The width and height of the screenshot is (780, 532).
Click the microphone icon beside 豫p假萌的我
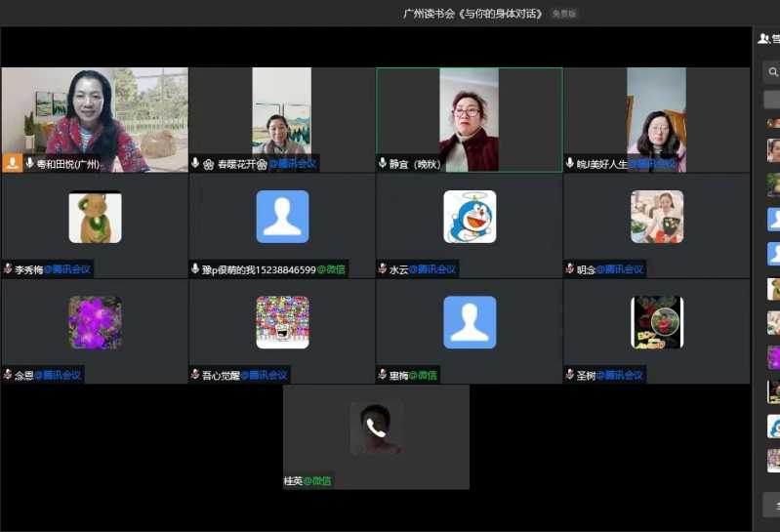[x=195, y=268]
